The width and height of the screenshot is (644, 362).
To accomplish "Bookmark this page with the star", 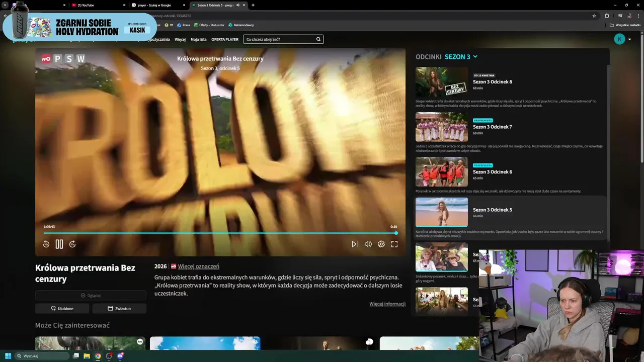I will tap(594, 16).
